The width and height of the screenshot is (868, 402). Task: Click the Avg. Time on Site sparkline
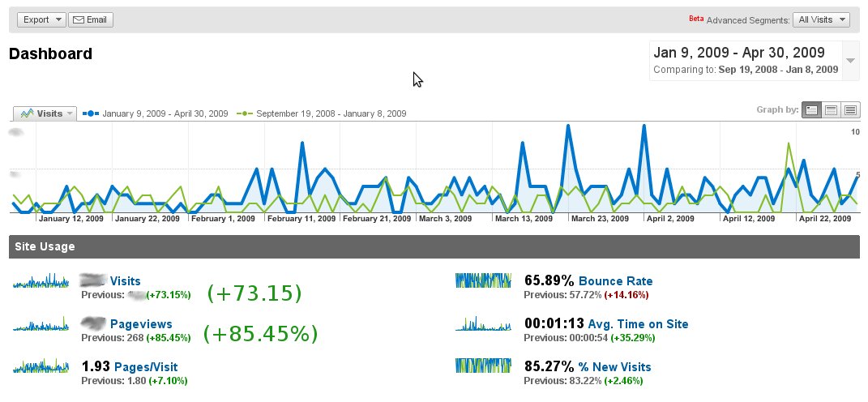click(483, 323)
